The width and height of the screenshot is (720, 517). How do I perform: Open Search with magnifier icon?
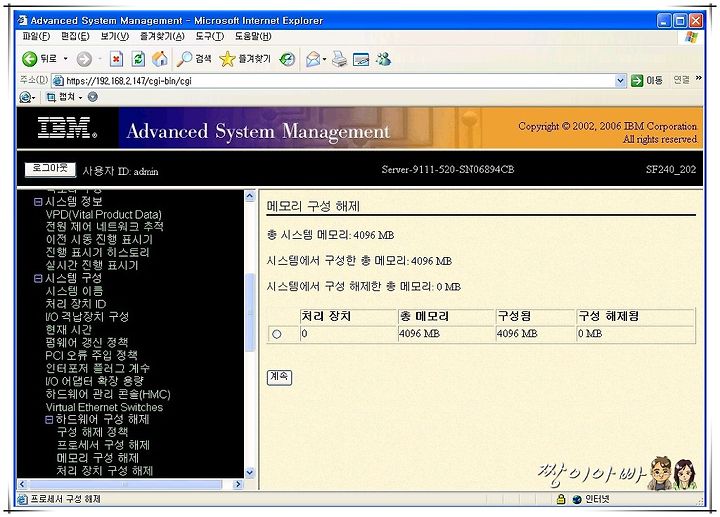[x=185, y=59]
